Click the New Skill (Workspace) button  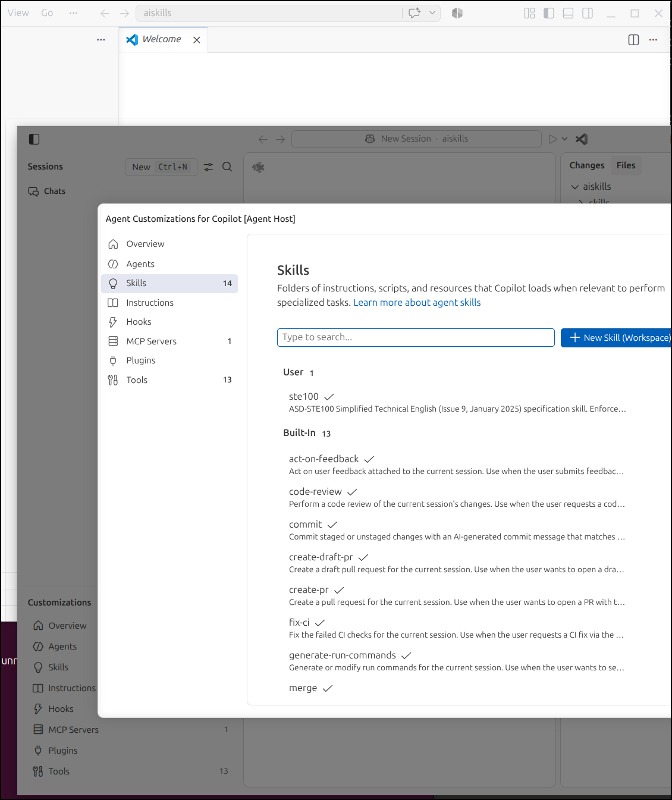pos(617,338)
